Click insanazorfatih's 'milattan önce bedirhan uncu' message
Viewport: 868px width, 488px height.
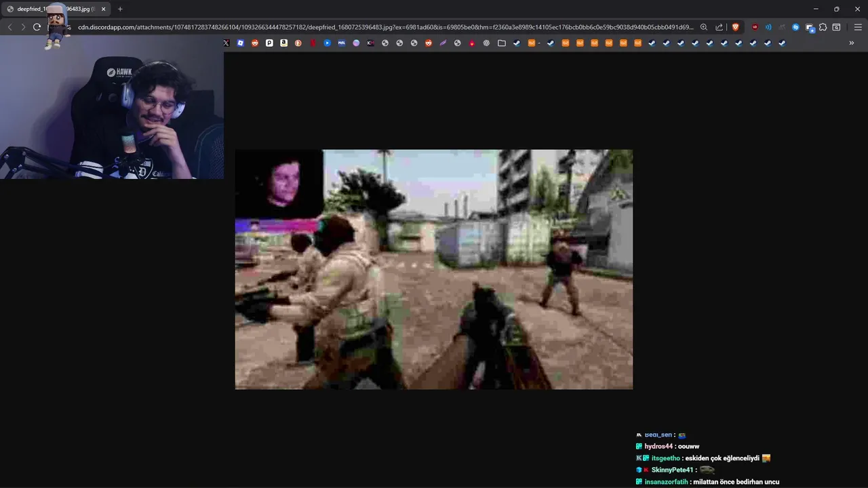click(736, 482)
